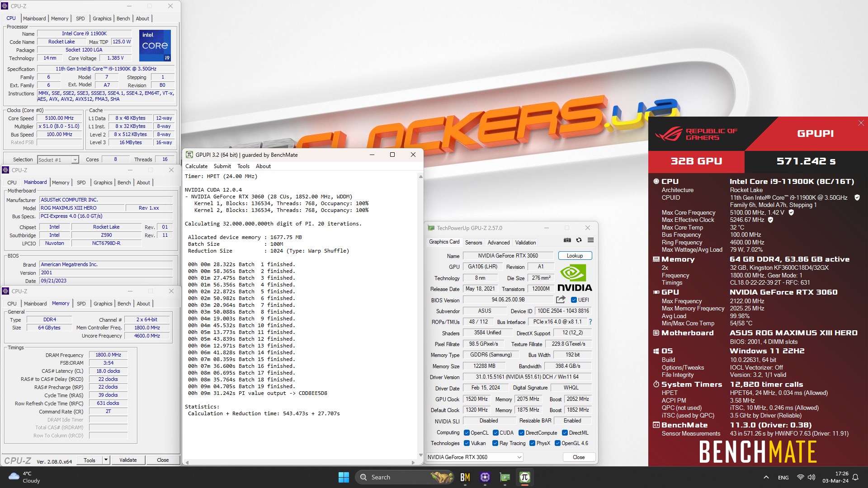
Task: Open BenchMate from the taskbar
Action: coord(465,477)
